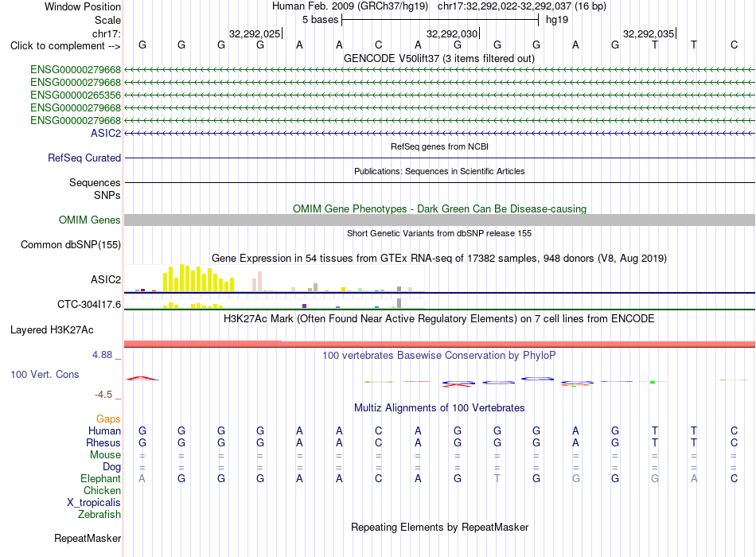Open the 'RefSeq genes from NCBI' title

pos(439,146)
